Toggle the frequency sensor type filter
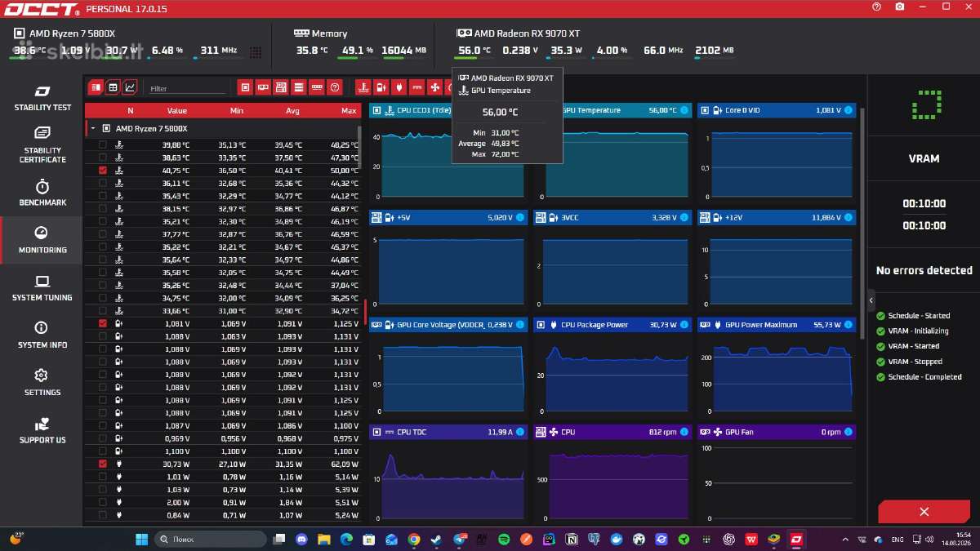The height and width of the screenshot is (551, 980). coord(416,87)
